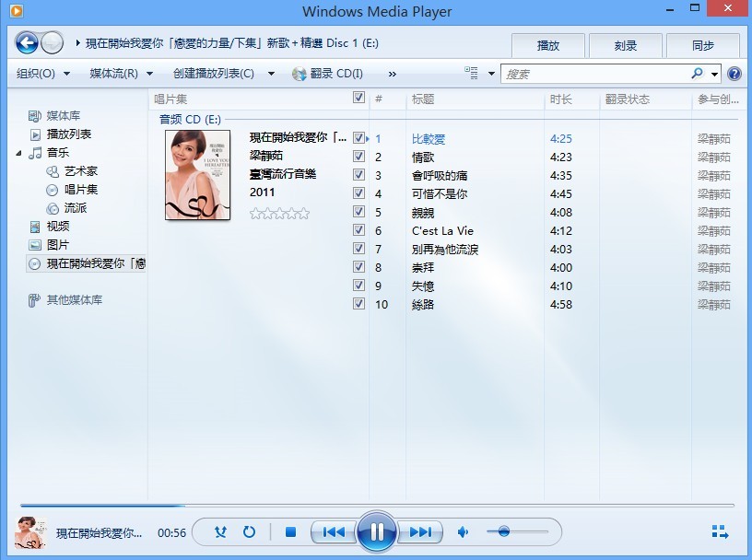The width and height of the screenshot is (752, 560).
Task: Open the 唱片集 sidebar category
Action: [x=80, y=190]
